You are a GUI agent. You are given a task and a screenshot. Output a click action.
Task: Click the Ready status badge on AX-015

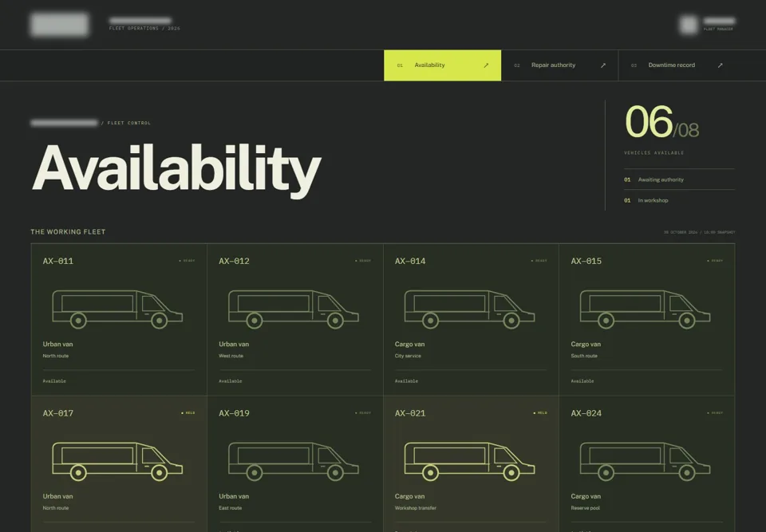(715, 261)
